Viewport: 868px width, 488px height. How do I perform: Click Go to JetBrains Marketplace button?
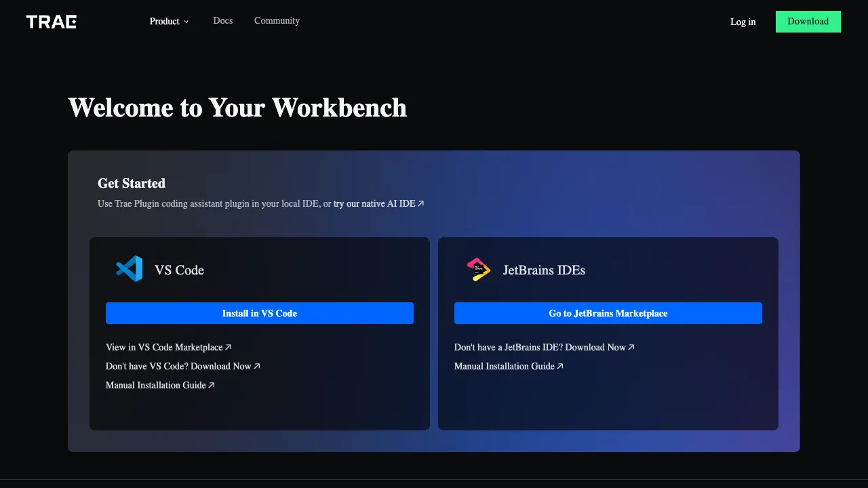pos(608,313)
